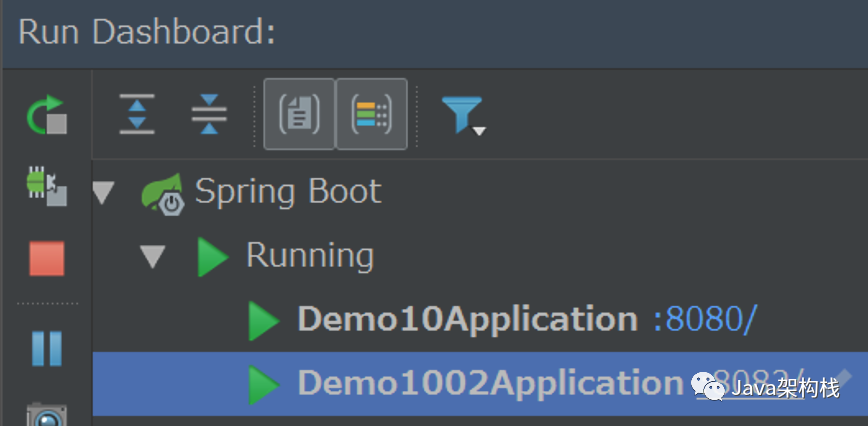
Task: Toggle group by status button
Action: [x=372, y=114]
